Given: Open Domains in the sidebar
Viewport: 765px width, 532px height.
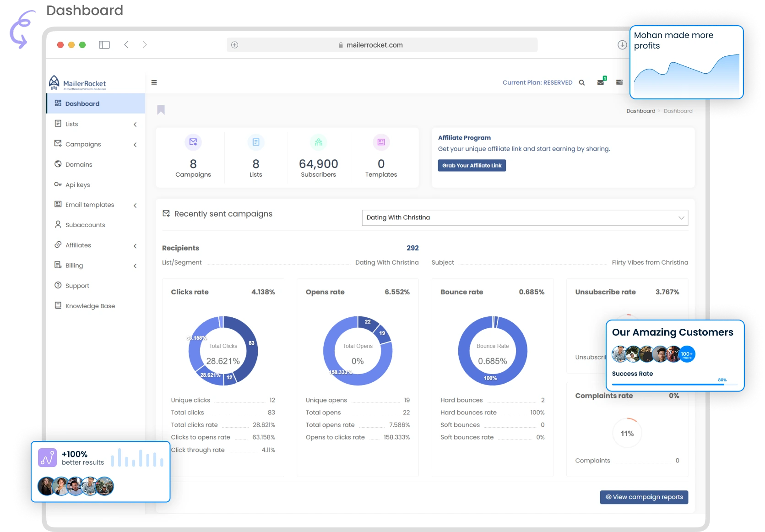Looking at the screenshot, I should coord(79,164).
